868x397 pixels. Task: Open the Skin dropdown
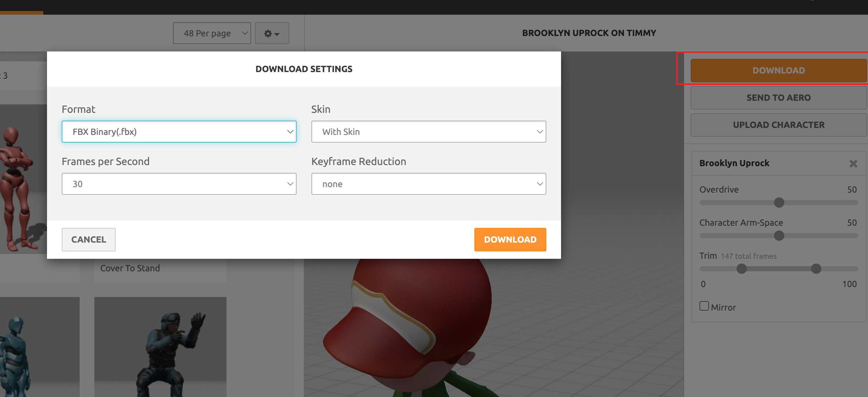click(x=428, y=132)
